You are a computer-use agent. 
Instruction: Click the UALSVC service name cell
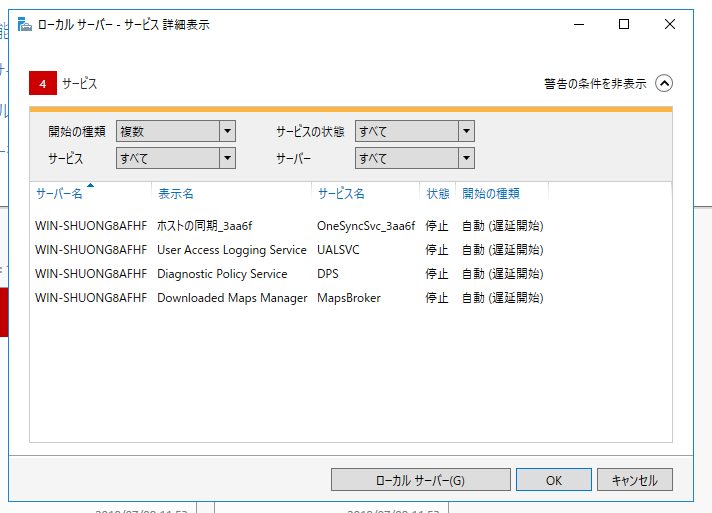[338, 250]
